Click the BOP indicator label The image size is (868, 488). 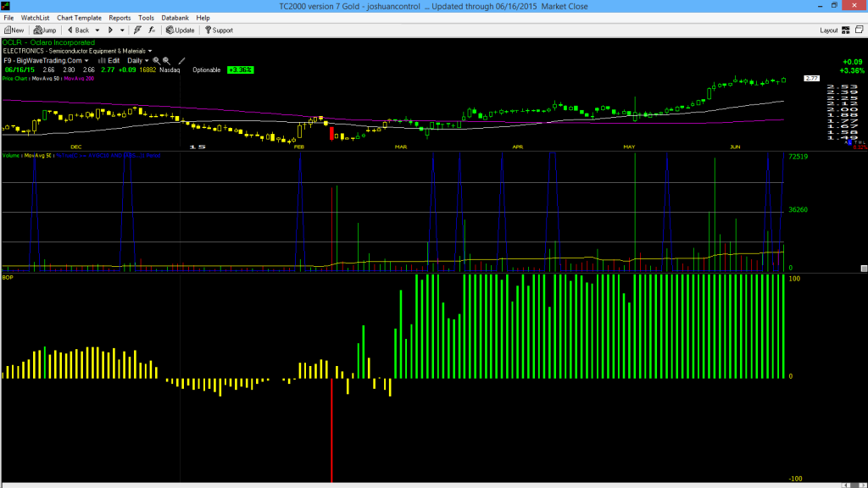(x=8, y=277)
